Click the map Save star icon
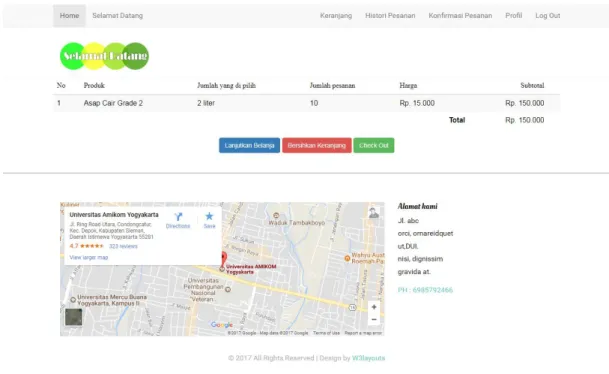 [209, 216]
